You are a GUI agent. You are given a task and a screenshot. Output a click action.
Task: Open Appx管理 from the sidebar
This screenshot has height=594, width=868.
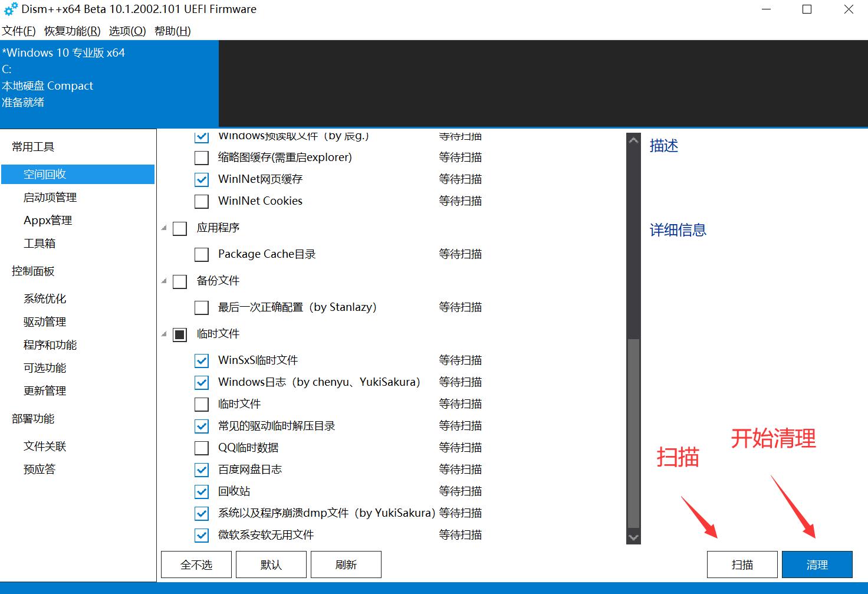[x=47, y=220]
